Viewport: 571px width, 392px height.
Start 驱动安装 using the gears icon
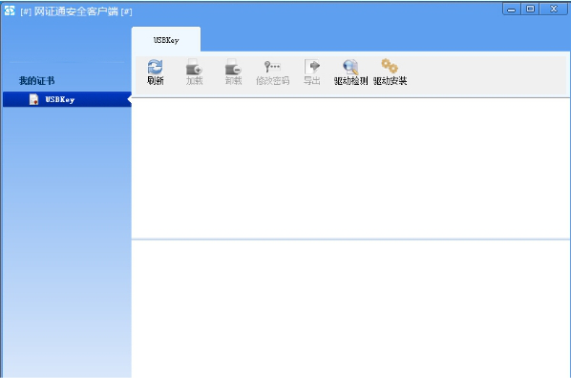tap(390, 66)
